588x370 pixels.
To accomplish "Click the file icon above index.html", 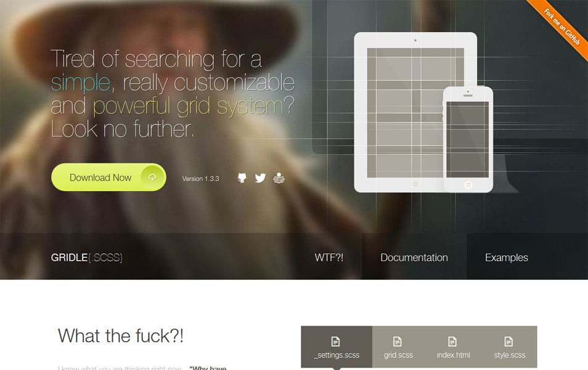I will point(453,341).
